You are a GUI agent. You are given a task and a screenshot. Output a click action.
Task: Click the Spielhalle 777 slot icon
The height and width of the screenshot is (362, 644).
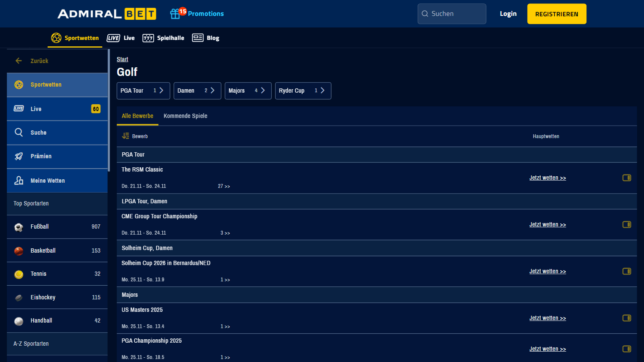[148, 38]
